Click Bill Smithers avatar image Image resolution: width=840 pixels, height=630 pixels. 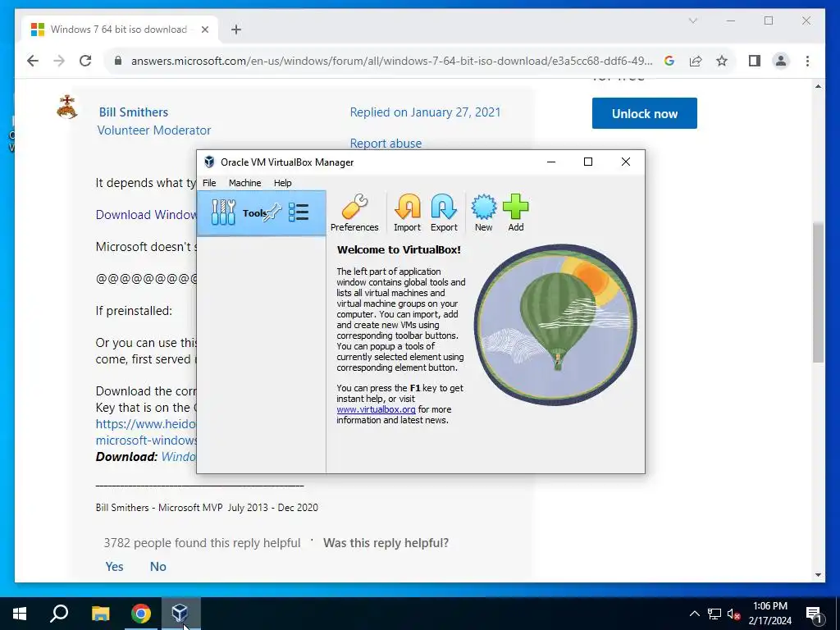66,106
